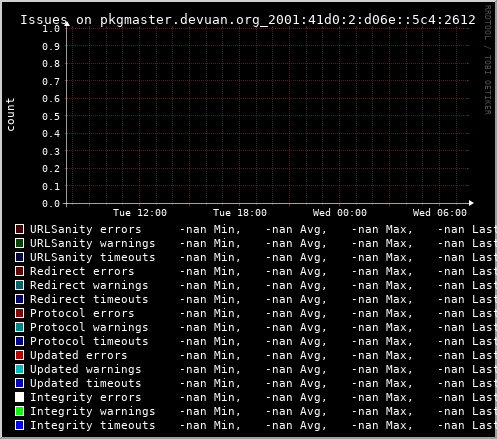
Task: Click the 0.5 value on y-axis
Action: [x=51, y=116]
